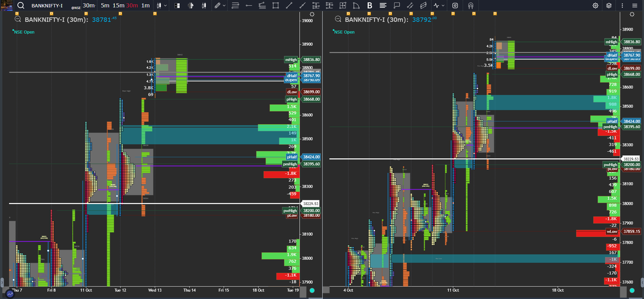Click first yellow event marker on left chart
Image resolution: width=644 pixels, height=299 pixels.
pos(16,13)
